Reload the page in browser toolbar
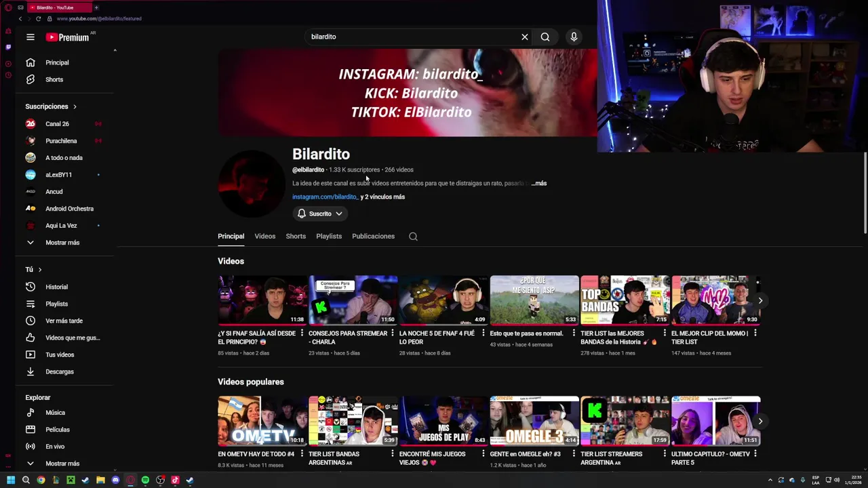The width and height of the screenshot is (868, 488). pyautogui.click(x=38, y=18)
